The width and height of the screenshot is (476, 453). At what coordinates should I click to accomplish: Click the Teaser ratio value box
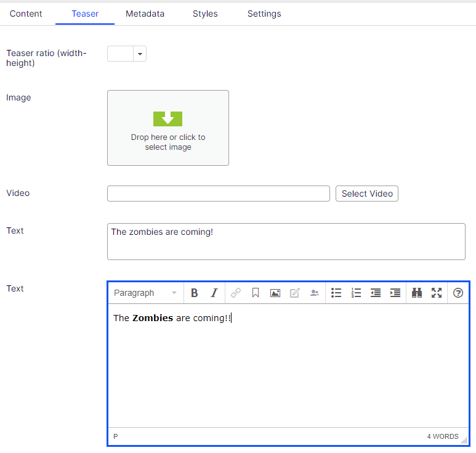point(120,54)
